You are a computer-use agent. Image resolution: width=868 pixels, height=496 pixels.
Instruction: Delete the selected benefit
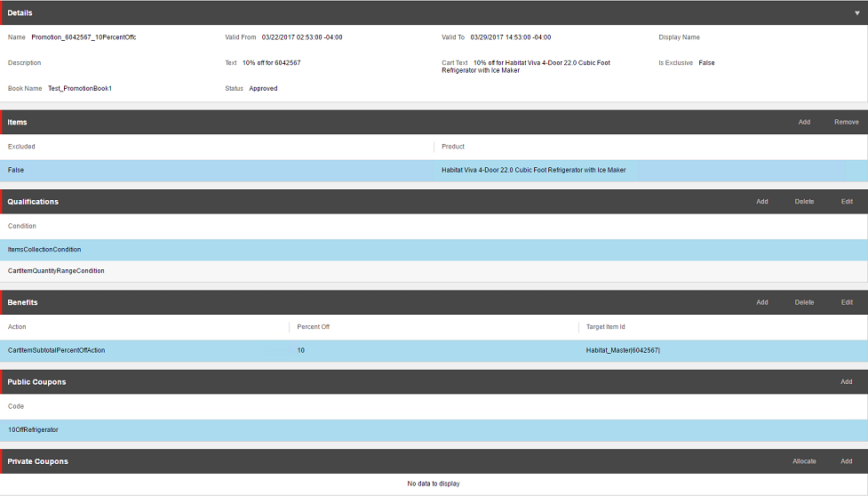click(804, 302)
